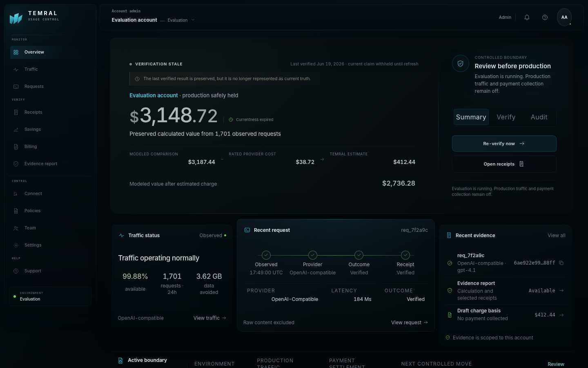This screenshot has width=588, height=368.
Task: Copy the 6ae922e99…88ff hash
Action: [561, 263]
